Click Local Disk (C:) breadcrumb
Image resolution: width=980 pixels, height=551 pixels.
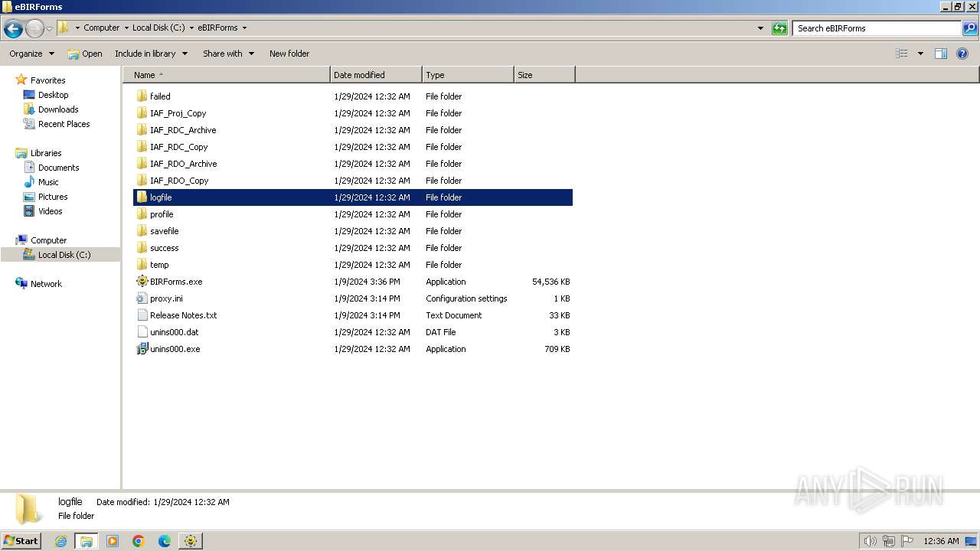pyautogui.click(x=158, y=28)
